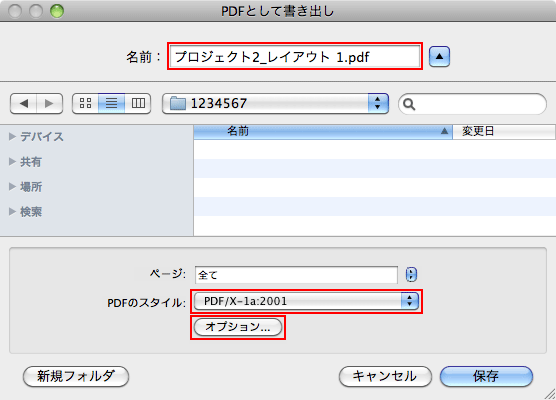Sort by 名前 column header
Screen dimensions: 556x400
[323, 132]
